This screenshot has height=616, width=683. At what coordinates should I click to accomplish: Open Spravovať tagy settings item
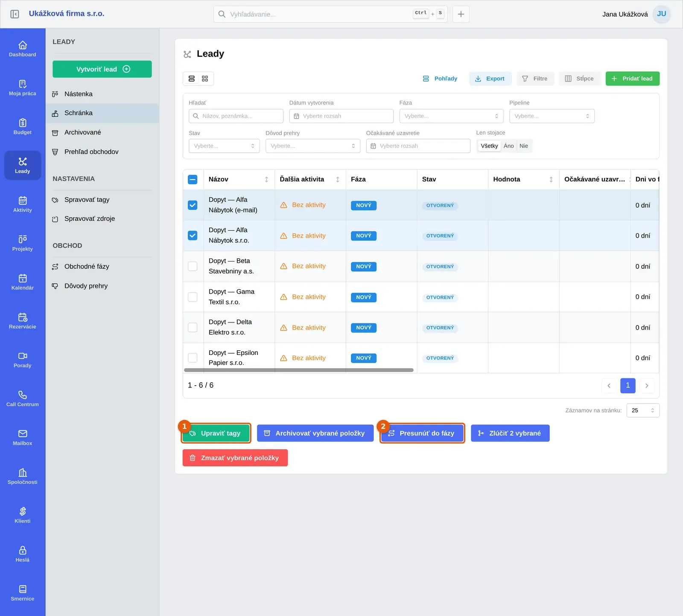pyautogui.click(x=102, y=200)
